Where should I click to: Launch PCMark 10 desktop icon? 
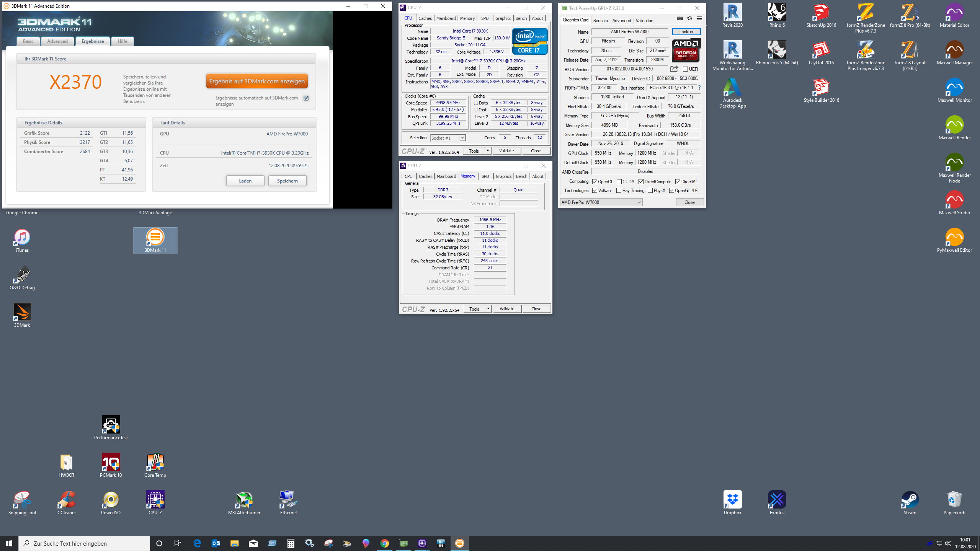(x=111, y=465)
